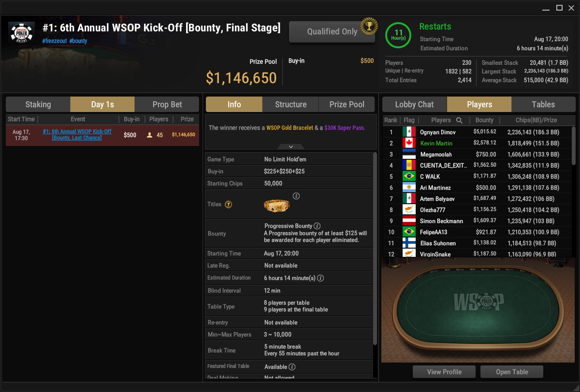The width and height of the screenshot is (580, 392).
Task: Click info icon beside Estimated Duration value
Action: (x=320, y=278)
